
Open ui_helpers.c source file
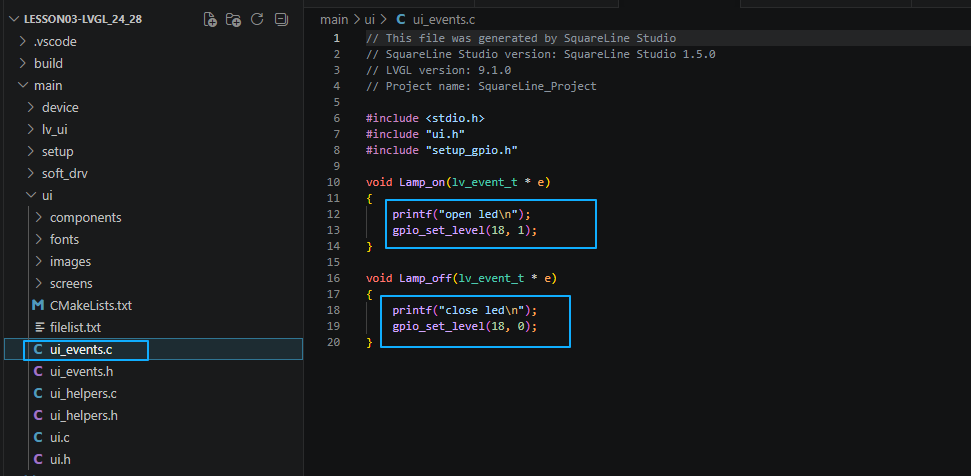point(84,393)
